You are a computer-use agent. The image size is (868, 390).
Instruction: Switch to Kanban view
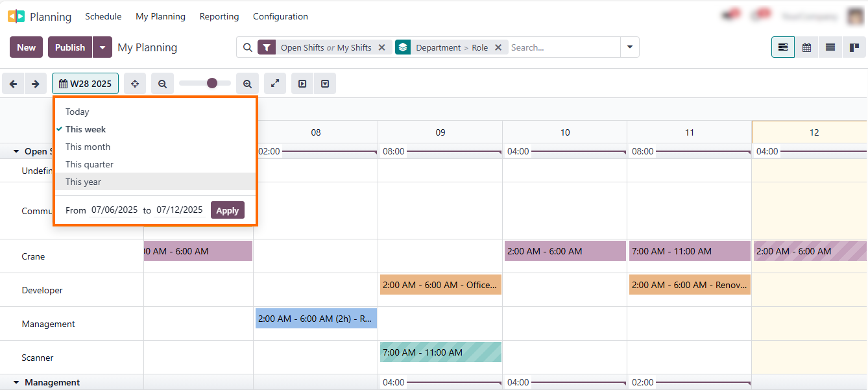click(x=853, y=47)
